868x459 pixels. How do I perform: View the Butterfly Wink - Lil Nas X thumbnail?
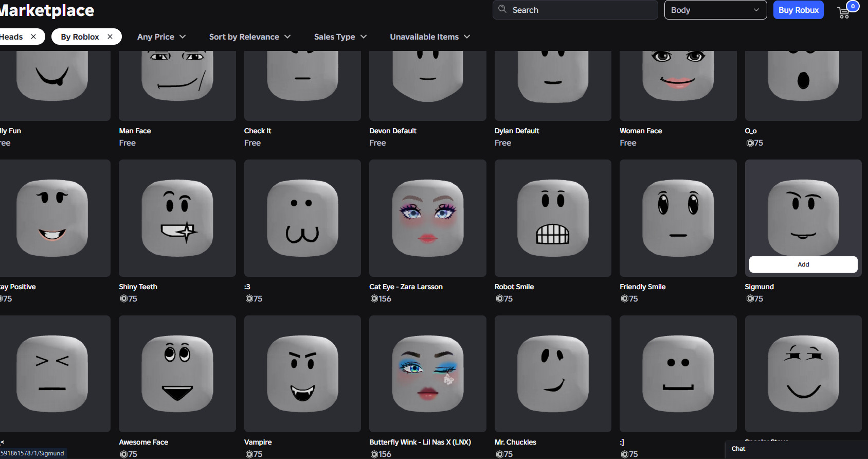[x=428, y=374]
